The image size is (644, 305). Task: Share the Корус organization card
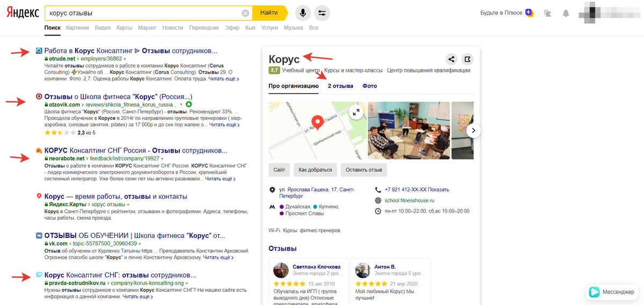[451, 60]
